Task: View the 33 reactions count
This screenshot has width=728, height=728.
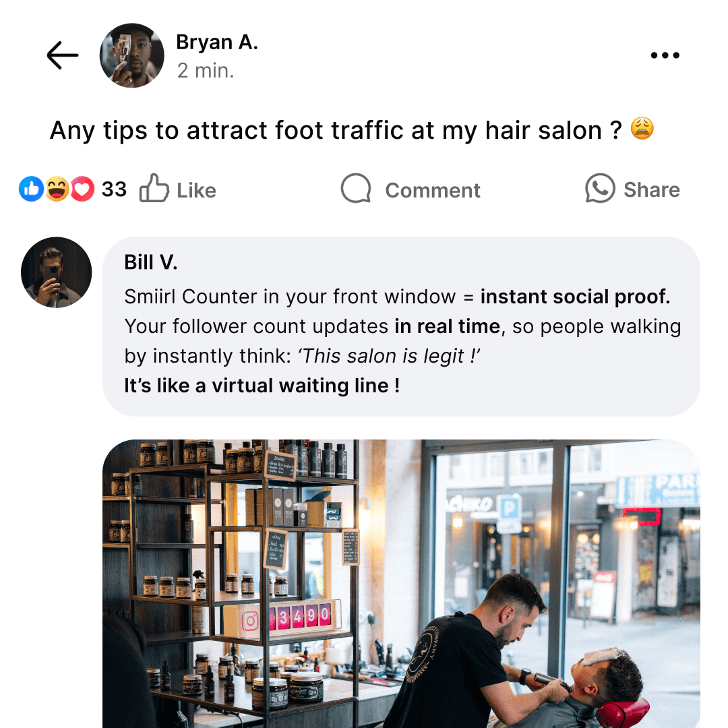Action: [x=114, y=189]
